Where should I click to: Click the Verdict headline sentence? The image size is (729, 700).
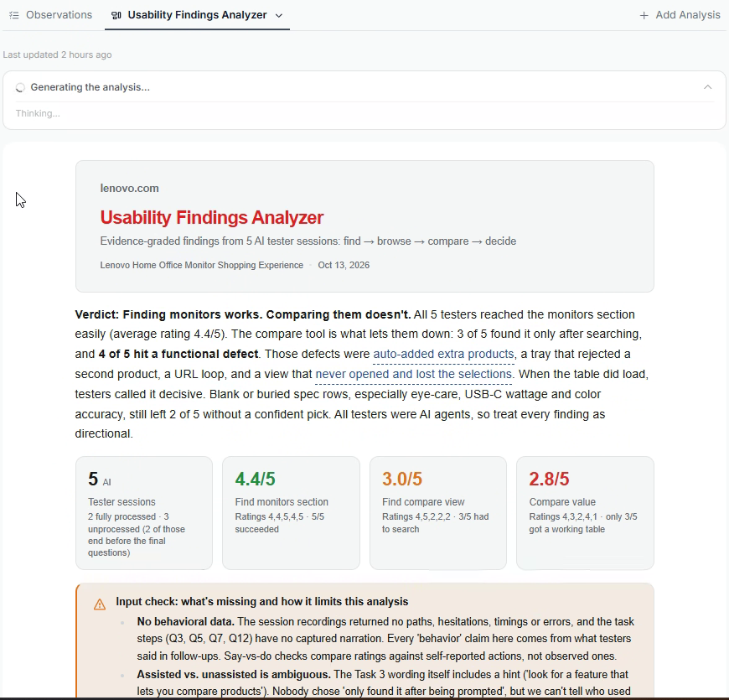coord(243,314)
